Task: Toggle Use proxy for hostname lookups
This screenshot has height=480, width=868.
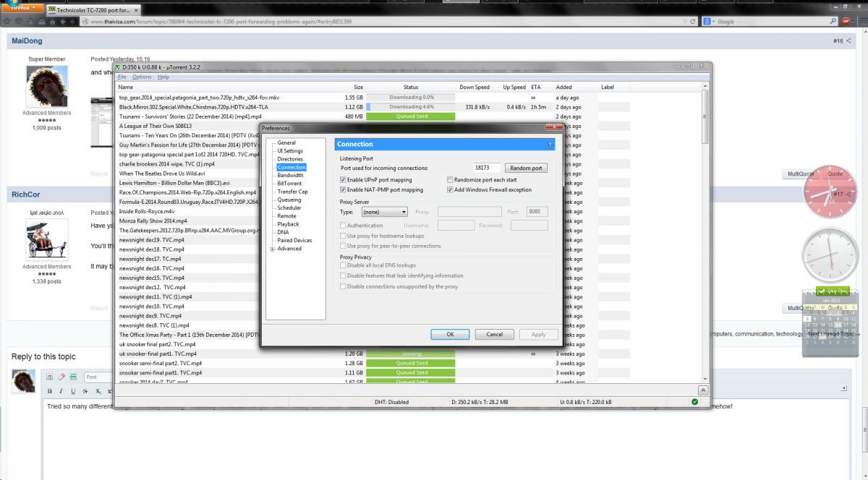Action: [343, 236]
